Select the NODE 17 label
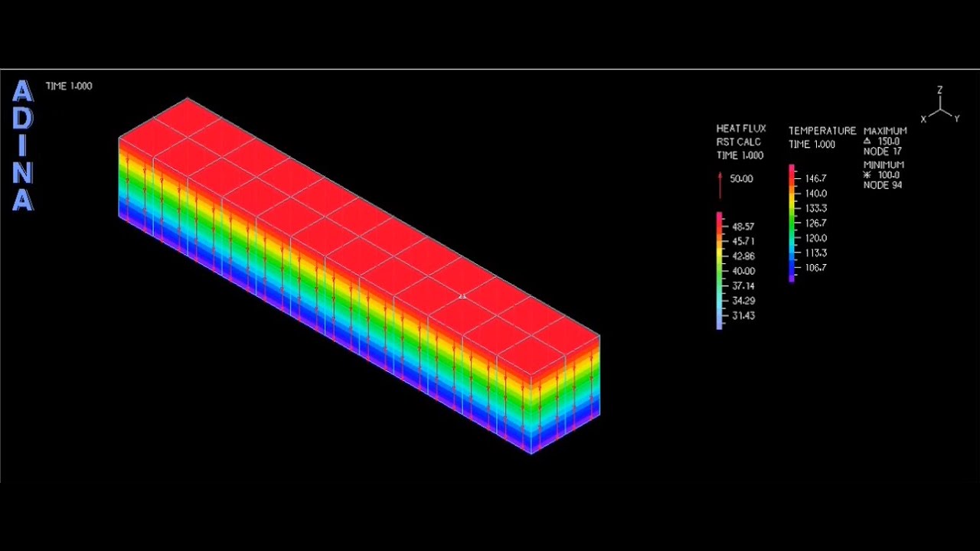The image size is (980, 551). point(882,152)
